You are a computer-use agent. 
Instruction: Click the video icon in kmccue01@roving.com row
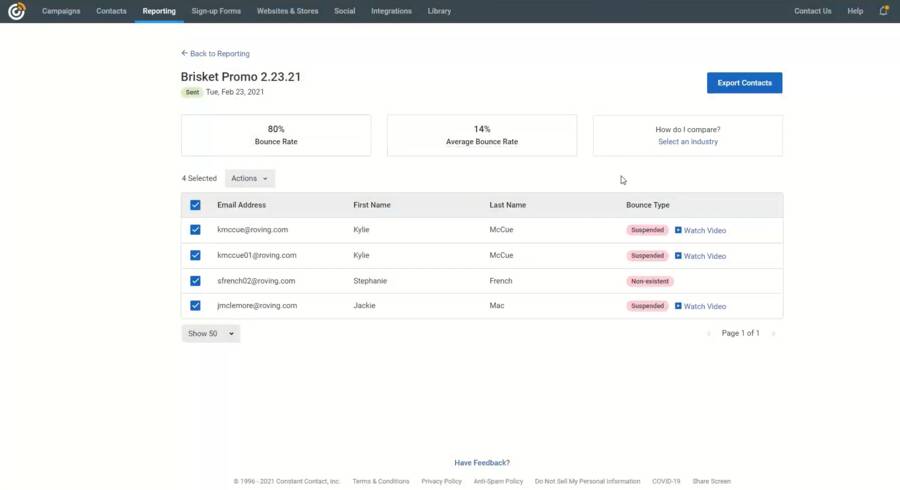coord(678,255)
